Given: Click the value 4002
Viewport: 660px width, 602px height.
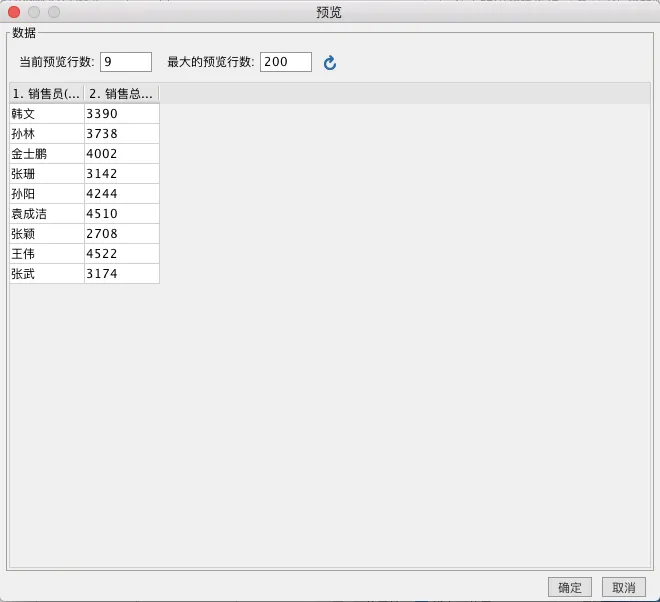Looking at the screenshot, I should click(x=122, y=154).
